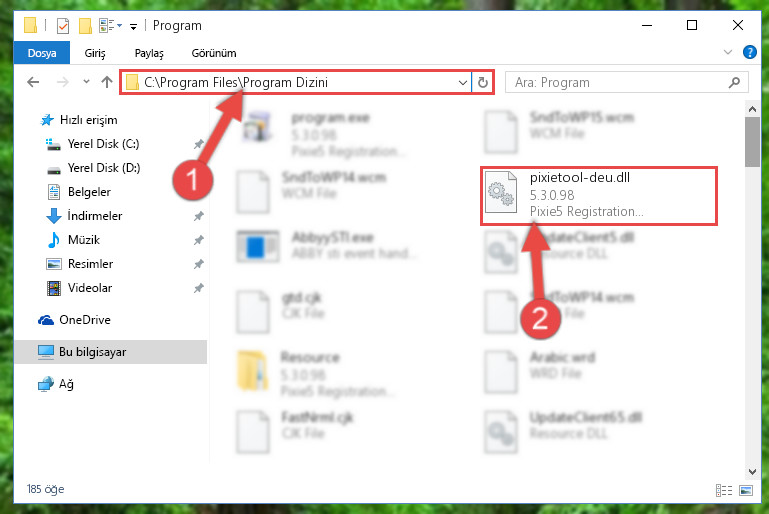Open the Help question mark icon
This screenshot has width=769, height=514.
pyautogui.click(x=749, y=52)
